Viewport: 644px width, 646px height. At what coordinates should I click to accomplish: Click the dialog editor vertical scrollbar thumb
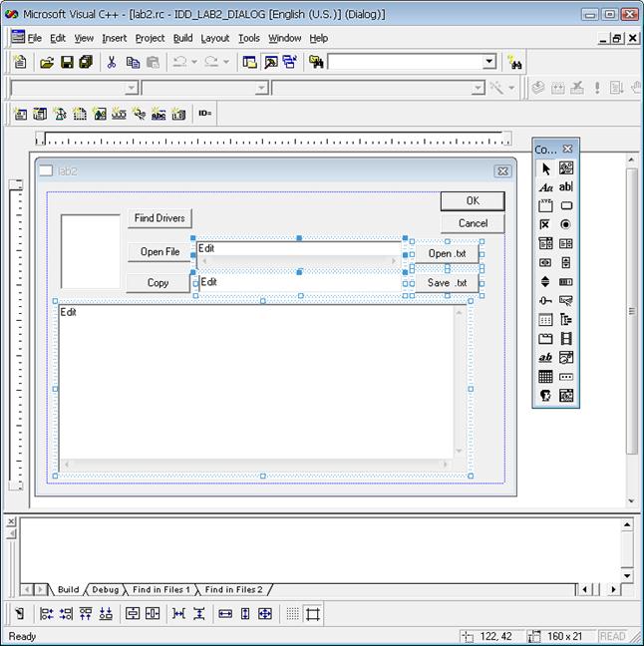[x=631, y=311]
